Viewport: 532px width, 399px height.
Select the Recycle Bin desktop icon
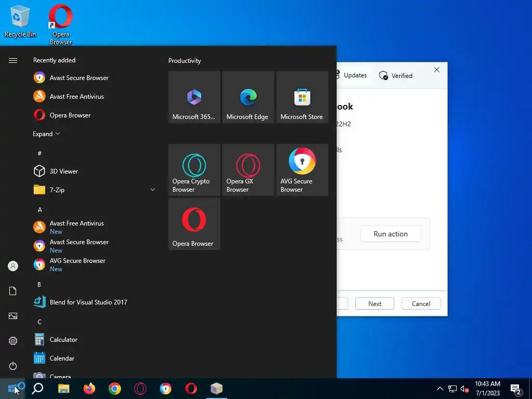tap(20, 21)
